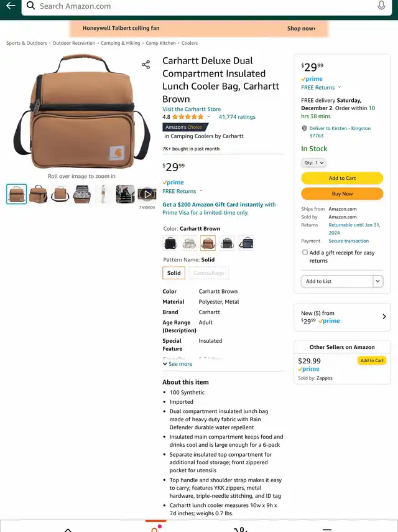This screenshot has width=398, height=532.
Task: Open the Coolers breadcrumb category
Action: pyautogui.click(x=190, y=43)
